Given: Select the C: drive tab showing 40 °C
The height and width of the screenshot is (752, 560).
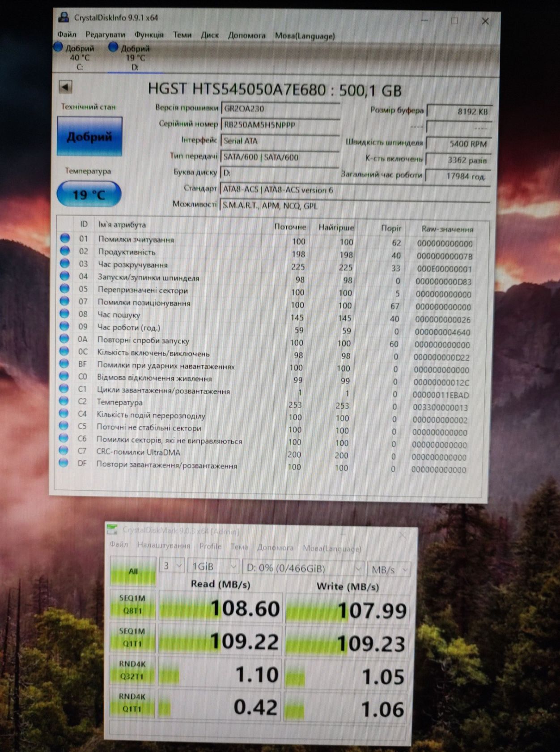Looking at the screenshot, I should tap(79, 57).
